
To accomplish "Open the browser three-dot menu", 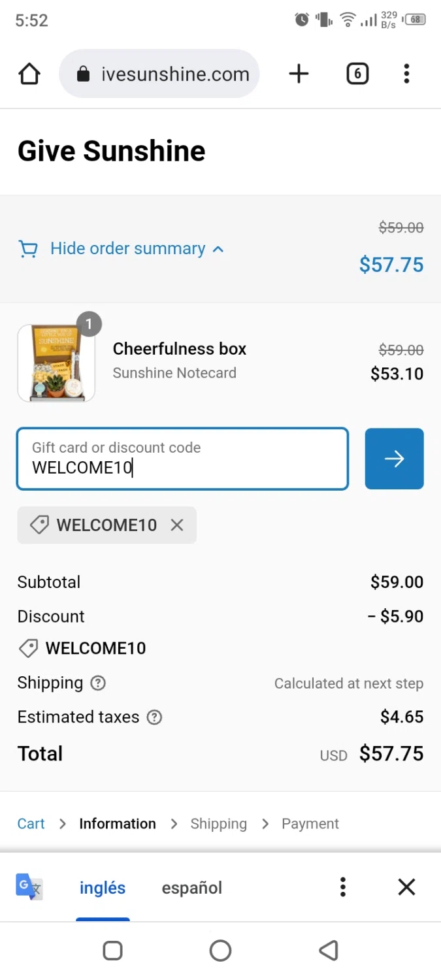I will [406, 74].
